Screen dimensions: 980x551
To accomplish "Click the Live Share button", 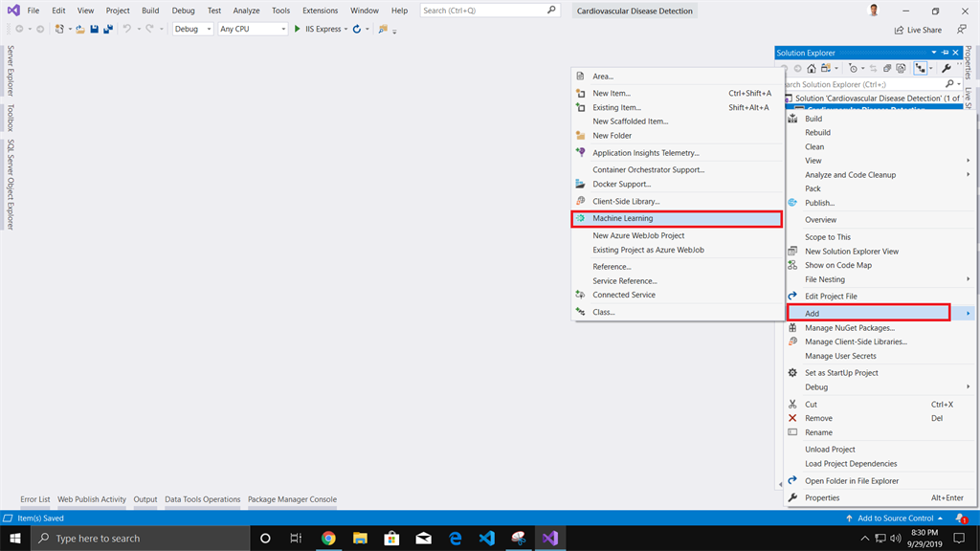I will pyautogui.click(x=918, y=30).
